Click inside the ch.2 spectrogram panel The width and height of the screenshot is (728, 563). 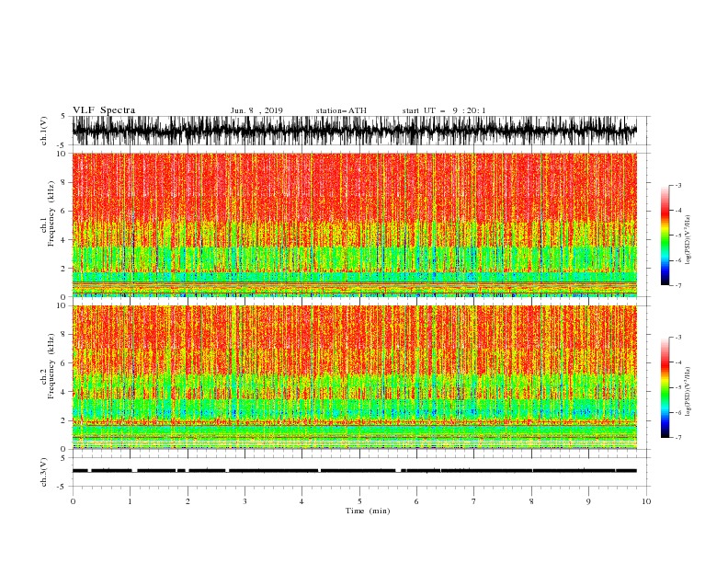point(354,377)
